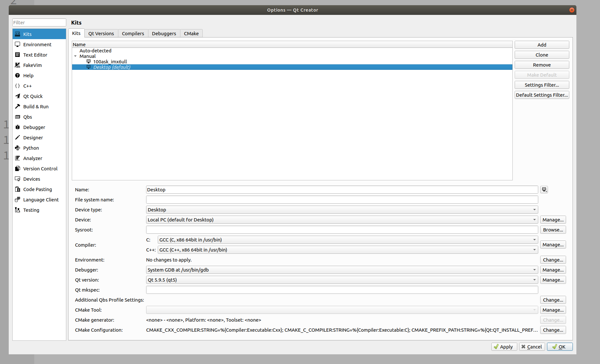The height and width of the screenshot is (364, 600).
Task: Open the Python category icon
Action: 18,148
